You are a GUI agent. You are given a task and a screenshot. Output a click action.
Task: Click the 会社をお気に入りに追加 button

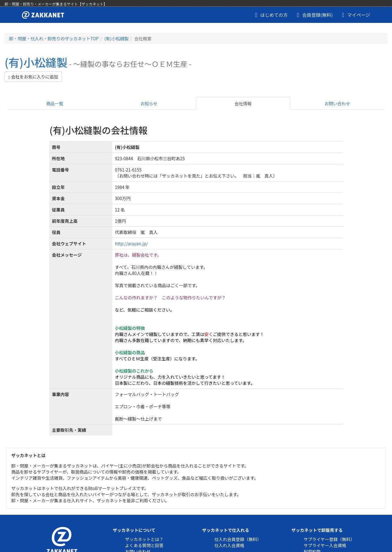click(x=33, y=77)
